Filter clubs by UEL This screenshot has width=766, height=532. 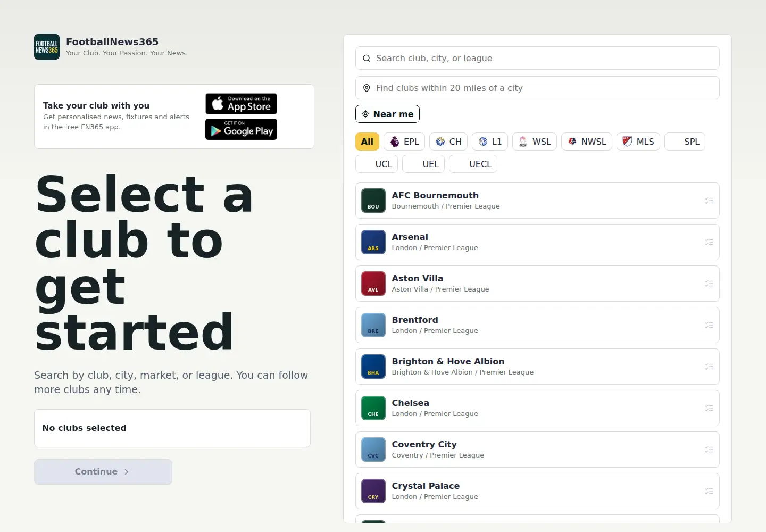[423, 164]
